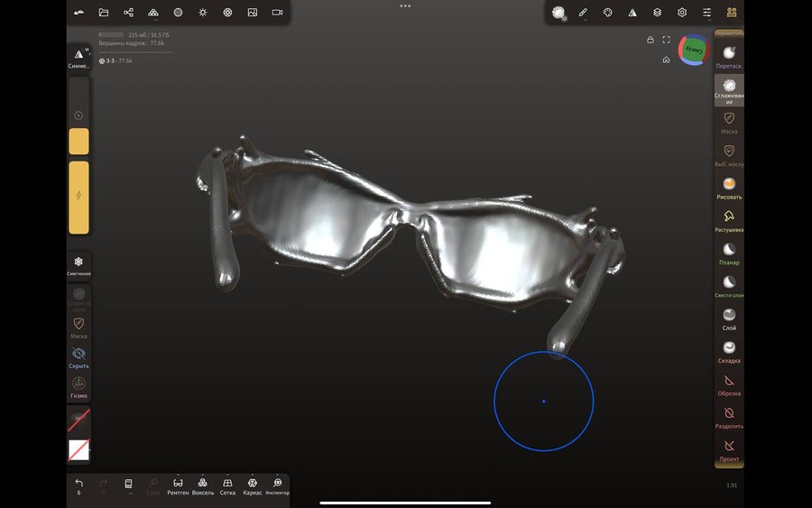Select the Обрезка trim tool
Image resolution: width=812 pixels, height=508 pixels.
(729, 385)
